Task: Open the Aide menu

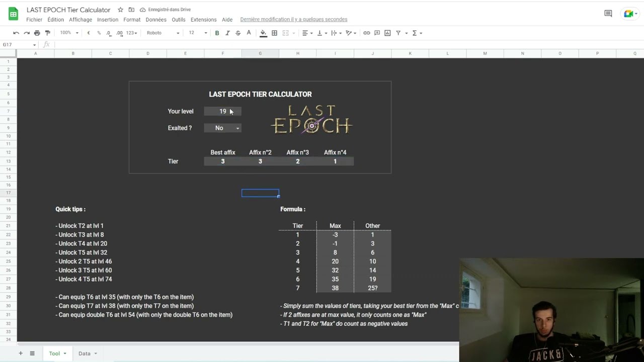Action: [x=227, y=20]
